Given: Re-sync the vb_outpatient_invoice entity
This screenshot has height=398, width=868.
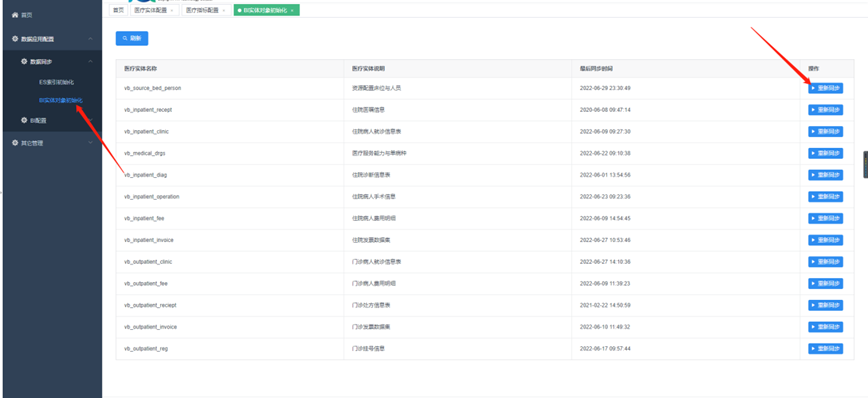Looking at the screenshot, I should [x=825, y=327].
